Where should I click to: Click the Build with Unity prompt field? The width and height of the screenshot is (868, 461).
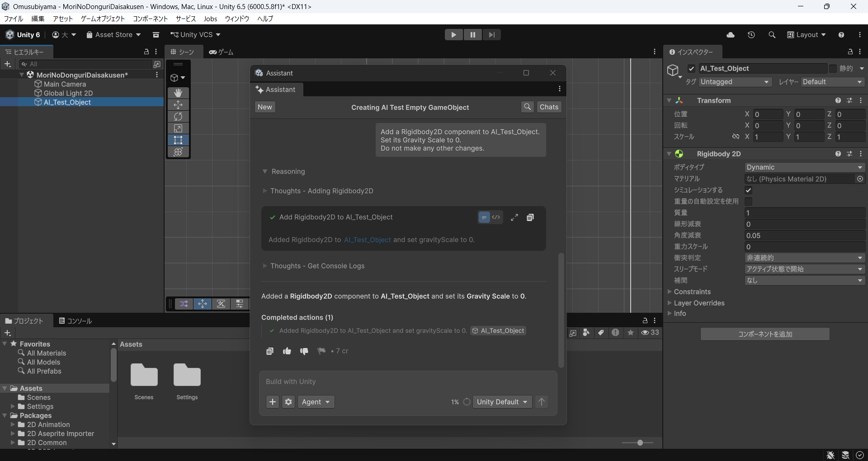click(x=408, y=382)
